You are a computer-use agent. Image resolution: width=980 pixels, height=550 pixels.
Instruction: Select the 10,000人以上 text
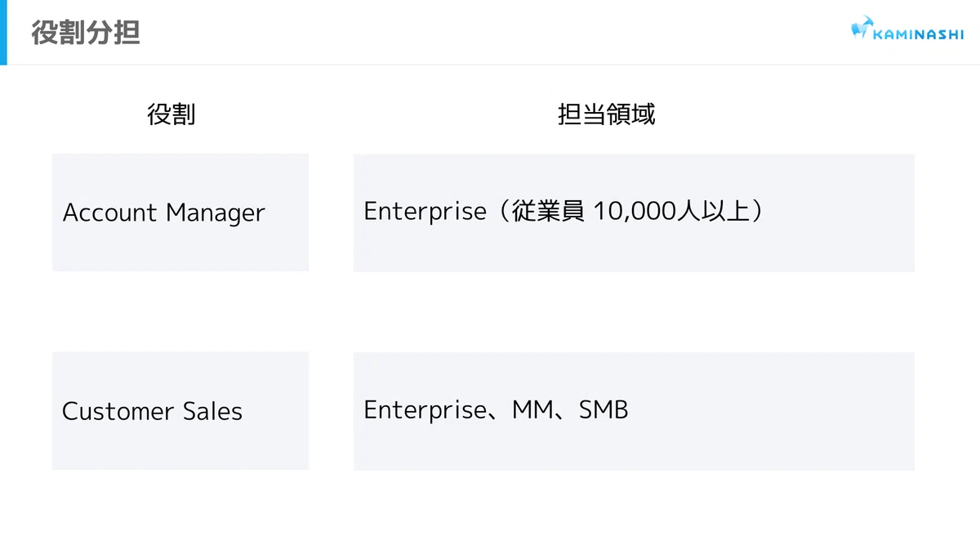668,212
